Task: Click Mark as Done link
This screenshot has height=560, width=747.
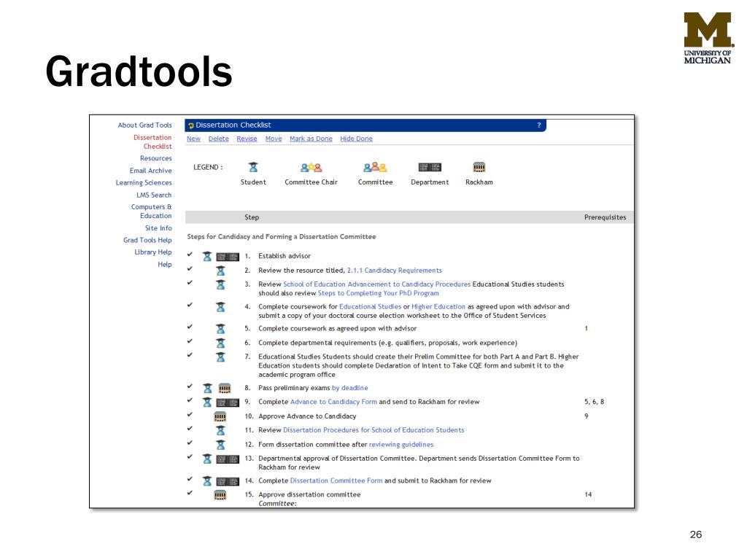Action: tap(311, 139)
